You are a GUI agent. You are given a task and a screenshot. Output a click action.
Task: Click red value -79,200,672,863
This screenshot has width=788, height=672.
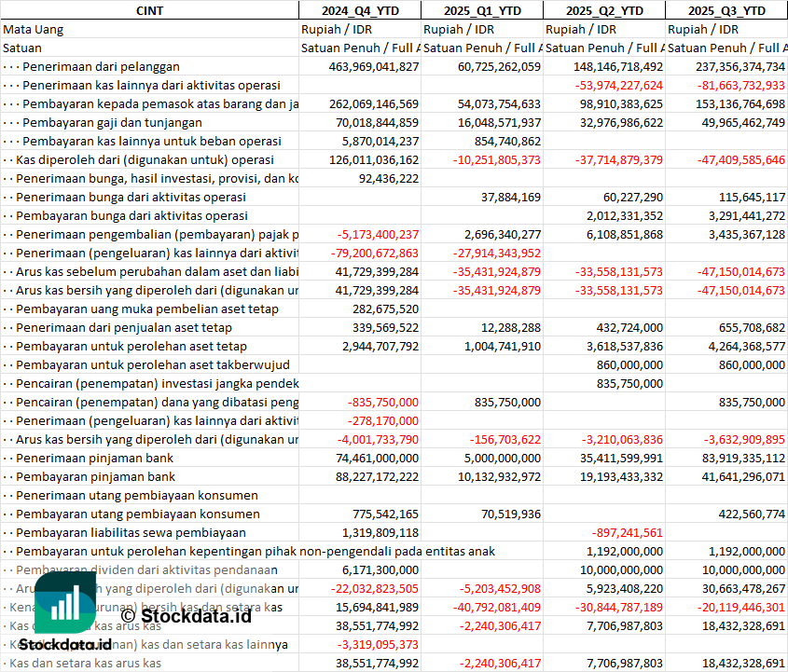(x=375, y=253)
